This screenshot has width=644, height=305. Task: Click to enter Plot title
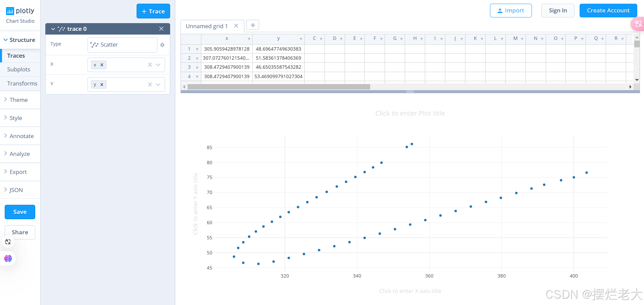pos(410,113)
